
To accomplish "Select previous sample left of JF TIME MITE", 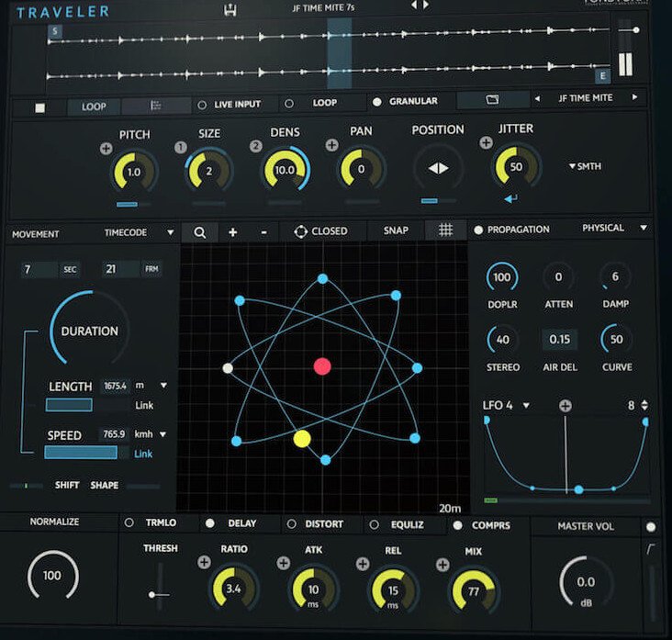I will click(537, 98).
